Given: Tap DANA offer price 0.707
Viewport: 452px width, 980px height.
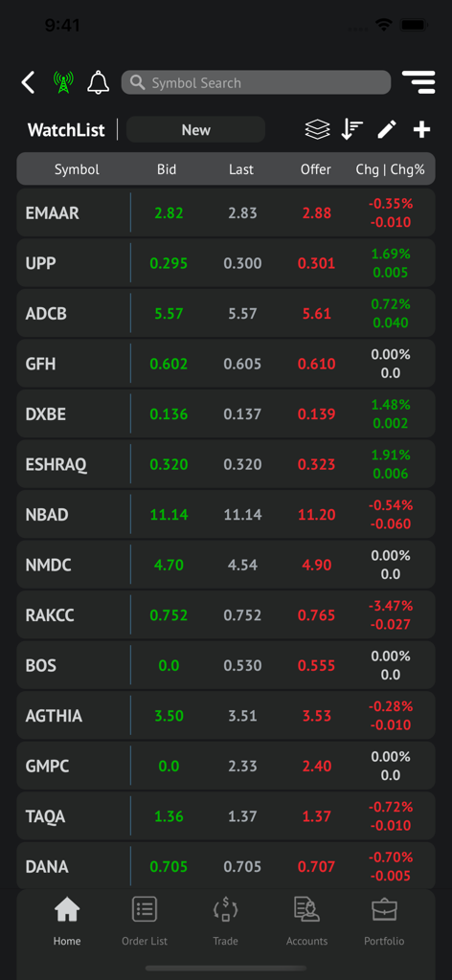Looking at the screenshot, I should pos(317,867).
